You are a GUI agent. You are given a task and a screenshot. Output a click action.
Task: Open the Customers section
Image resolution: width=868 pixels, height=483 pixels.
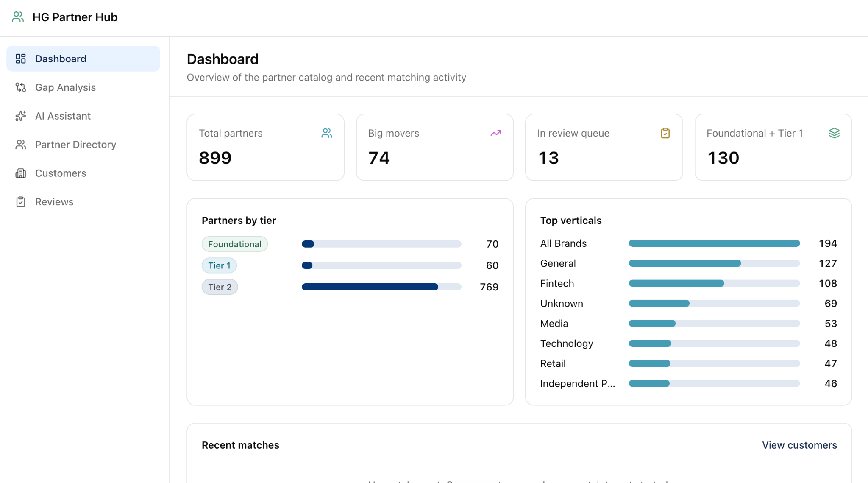[x=83, y=173]
